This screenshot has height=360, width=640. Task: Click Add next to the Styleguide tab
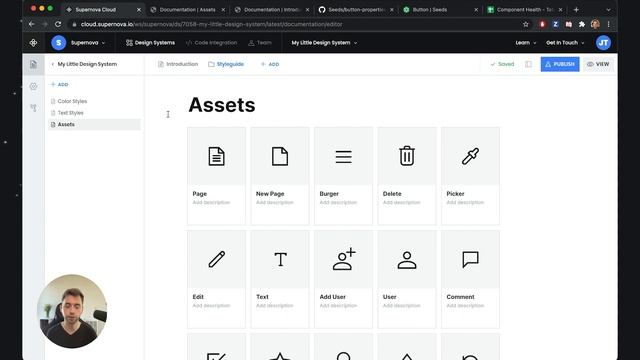tap(270, 64)
